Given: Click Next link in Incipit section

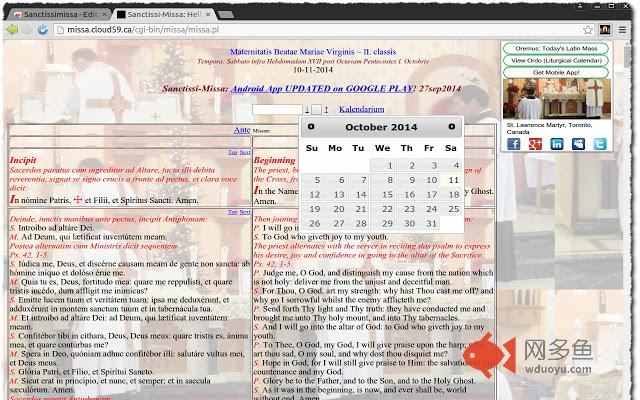Looking at the screenshot, I should click(245, 152).
